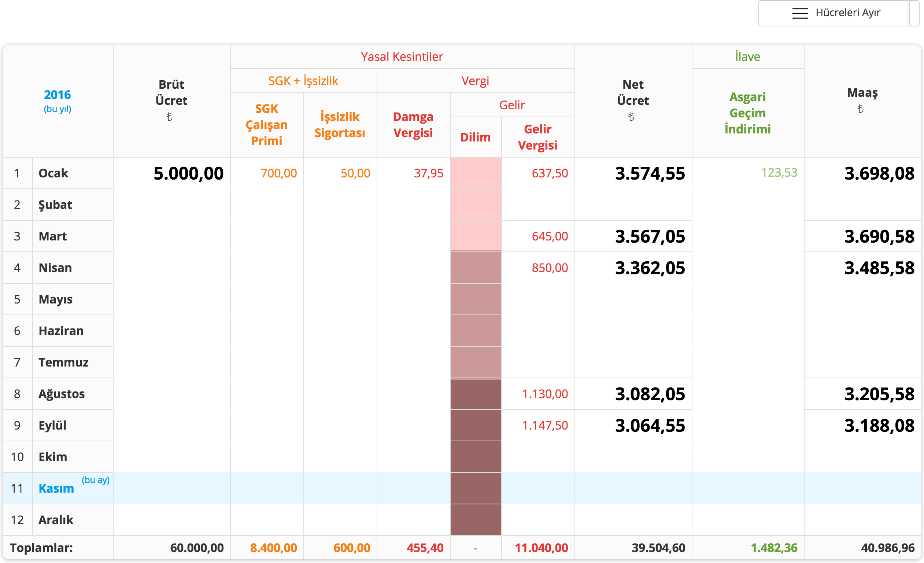The image size is (924, 563).
Task: Click the Ocak brüt ücret value 5.000,00
Action: coord(188,173)
